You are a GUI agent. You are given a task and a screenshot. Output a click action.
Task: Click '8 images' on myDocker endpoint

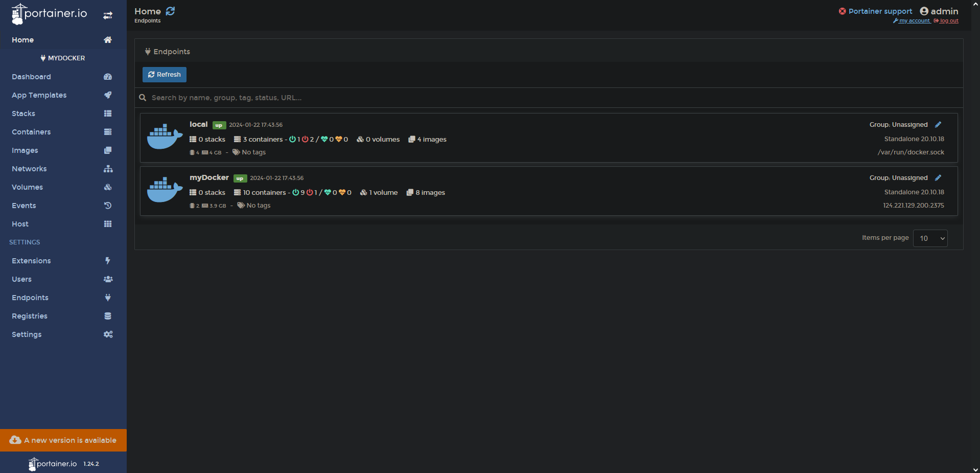426,192
